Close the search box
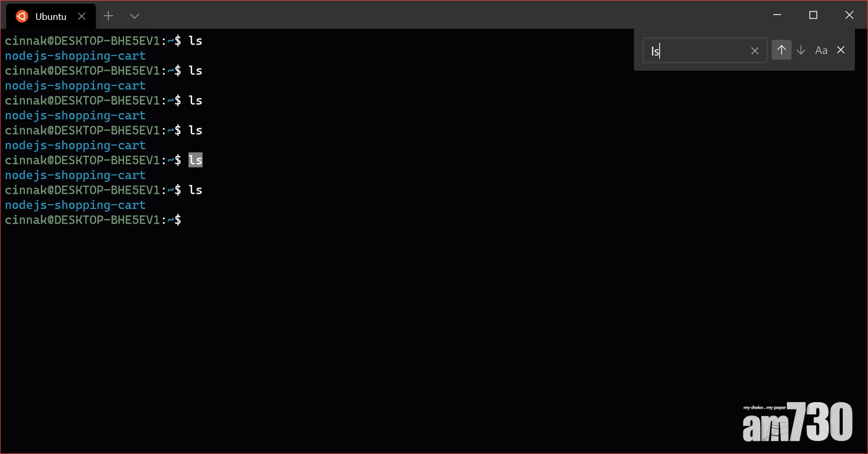 841,50
